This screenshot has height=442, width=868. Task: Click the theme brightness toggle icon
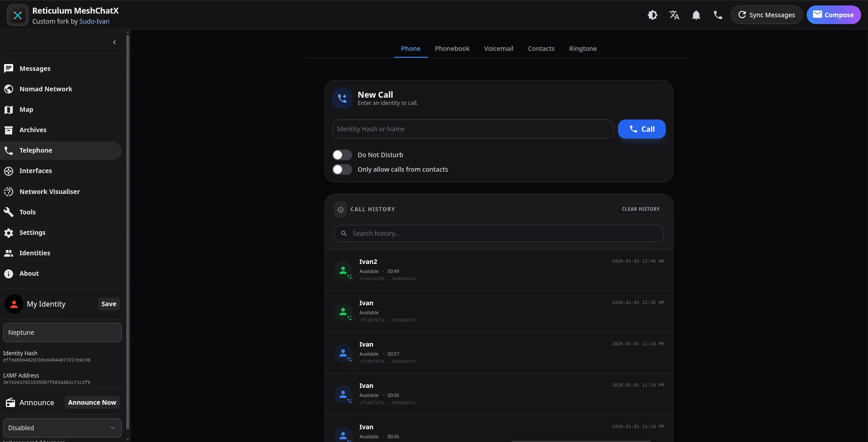652,15
